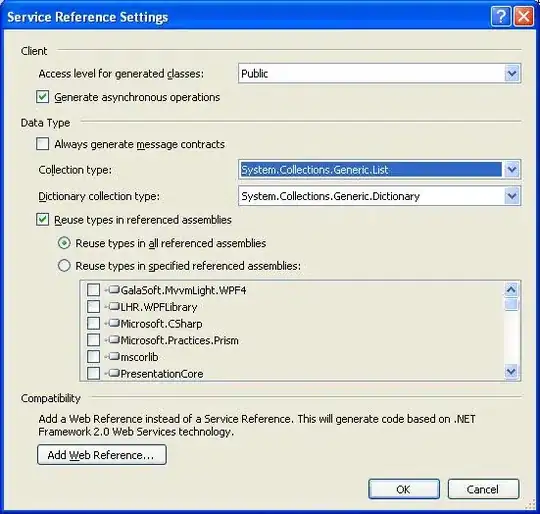Enable Always generate message contracts
The width and height of the screenshot is (540, 514).
(x=42, y=144)
